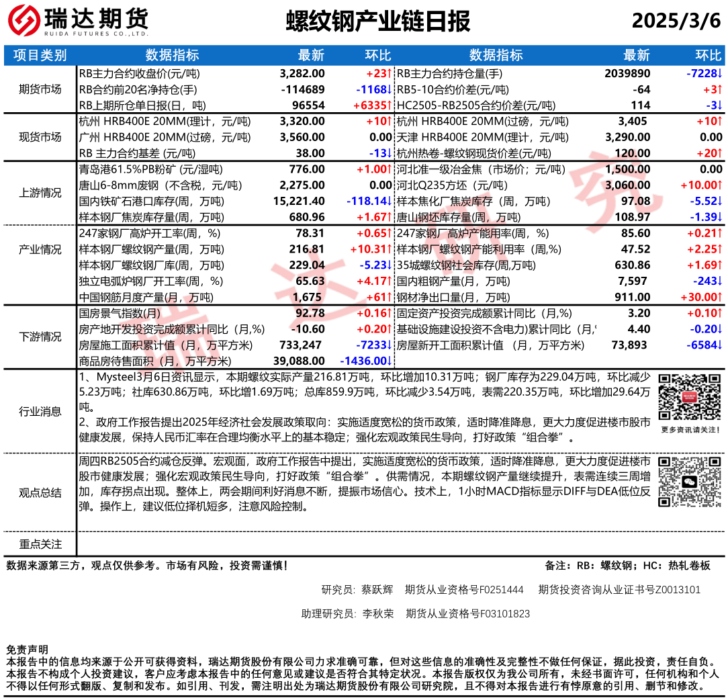This screenshot has width=728, height=700.
Task: Click the report date 2025/3/6
Action: (676, 21)
